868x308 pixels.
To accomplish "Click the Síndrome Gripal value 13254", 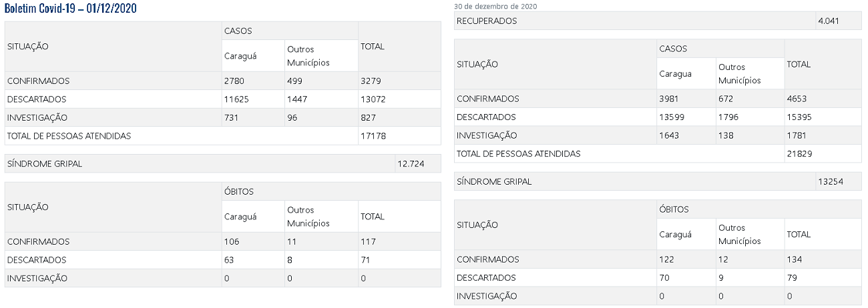I will [831, 181].
